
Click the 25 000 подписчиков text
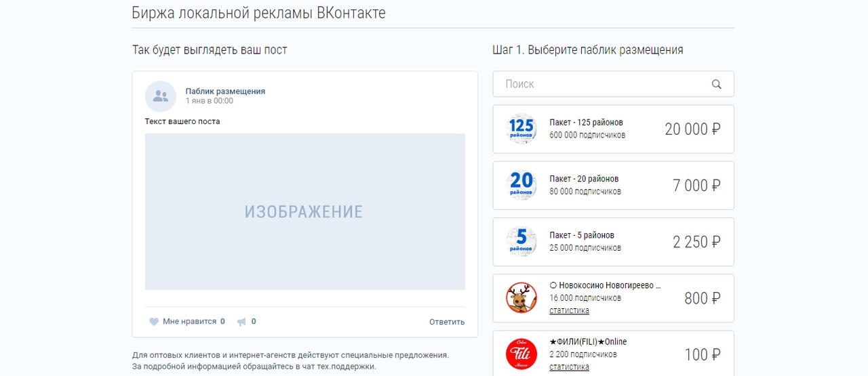585,247
